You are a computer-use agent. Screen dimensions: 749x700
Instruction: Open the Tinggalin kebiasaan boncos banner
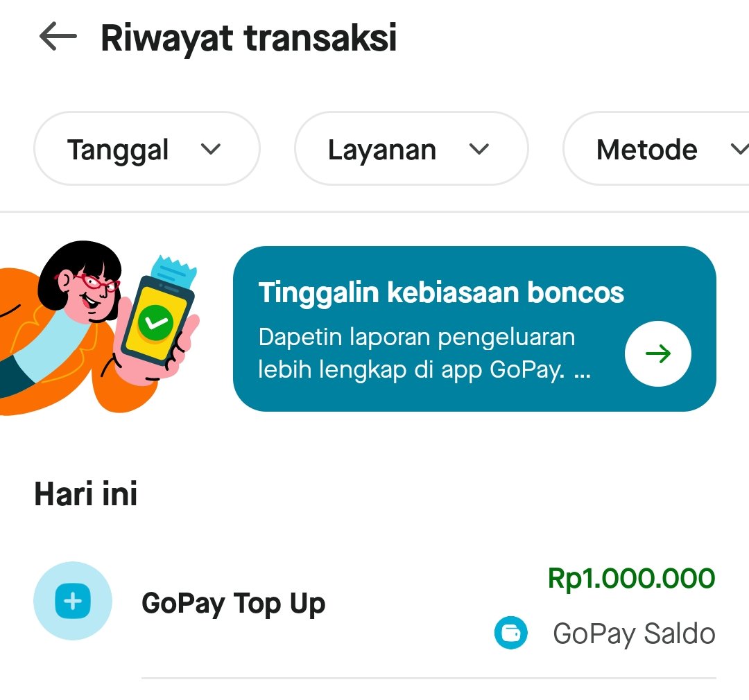pos(474,329)
